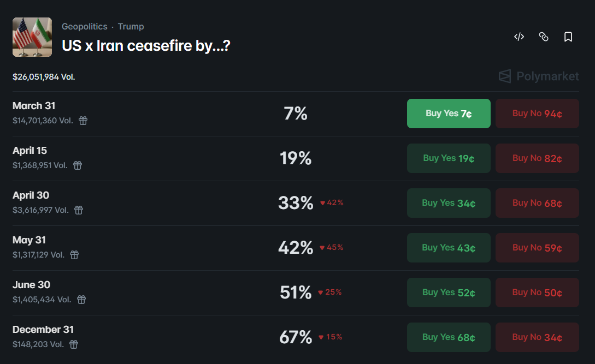Buy Yes at 7 cents for March 31
Viewport: 595px width, 364px height.
pyautogui.click(x=449, y=113)
